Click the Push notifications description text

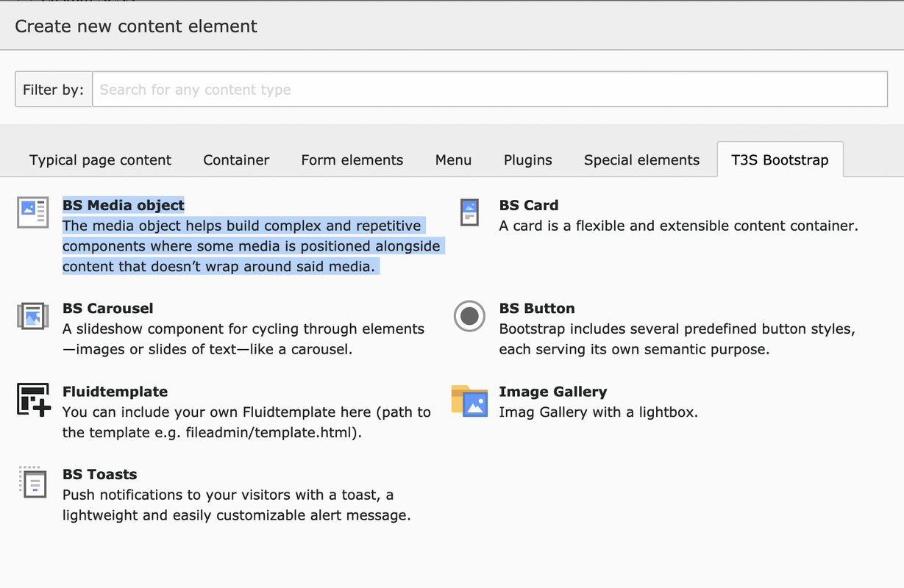point(236,505)
